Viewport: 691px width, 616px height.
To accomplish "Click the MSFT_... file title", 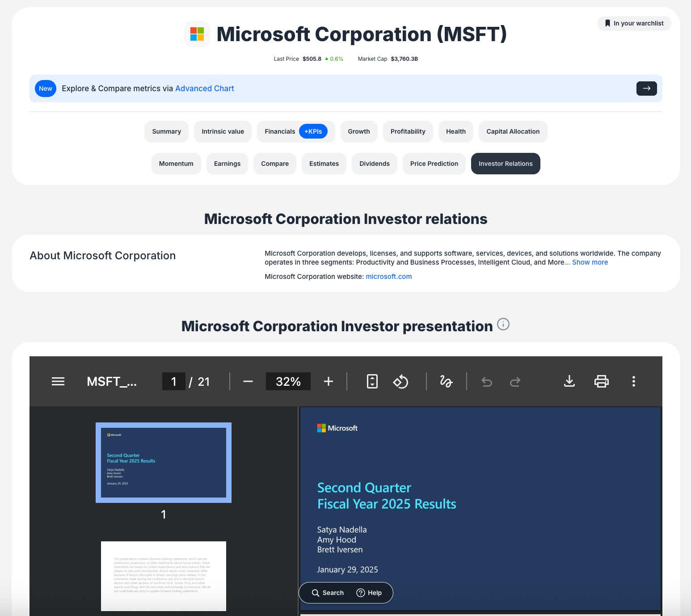I will 112,381.
